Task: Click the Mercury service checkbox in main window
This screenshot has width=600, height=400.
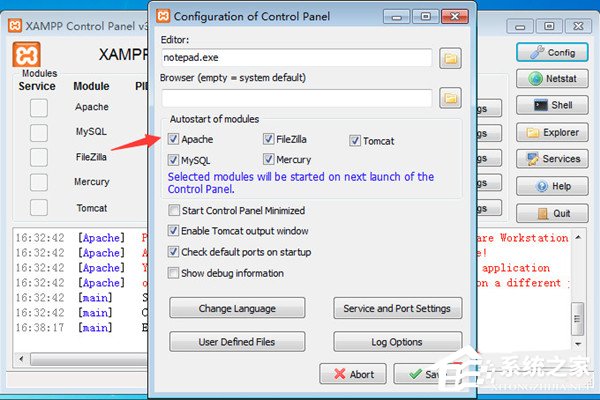Action: [39, 182]
